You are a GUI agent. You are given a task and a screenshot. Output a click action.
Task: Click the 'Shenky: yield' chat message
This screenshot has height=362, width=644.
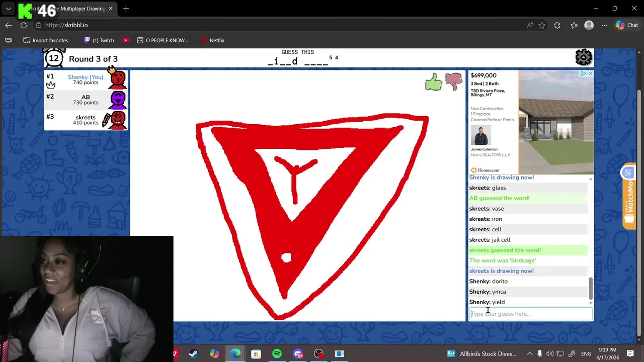(487, 302)
